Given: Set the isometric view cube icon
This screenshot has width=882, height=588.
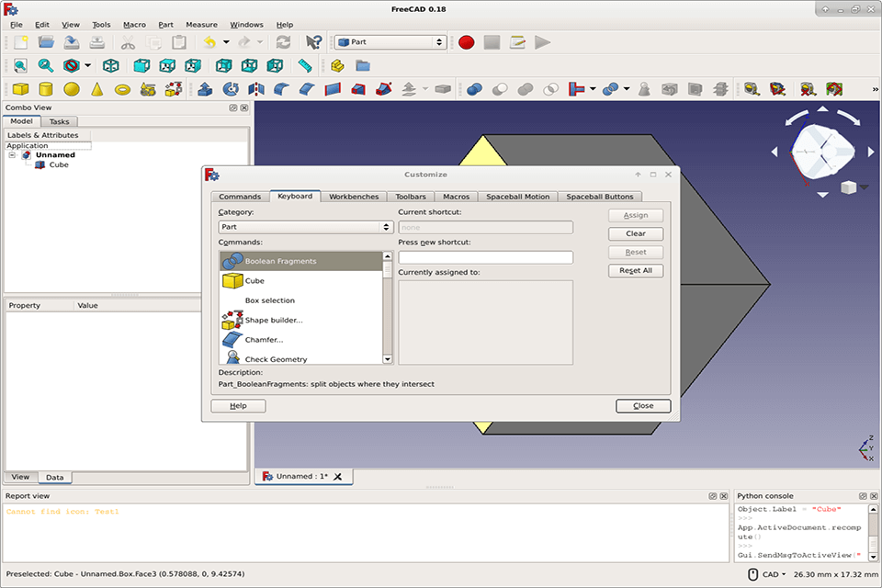Looking at the screenshot, I should [x=111, y=66].
